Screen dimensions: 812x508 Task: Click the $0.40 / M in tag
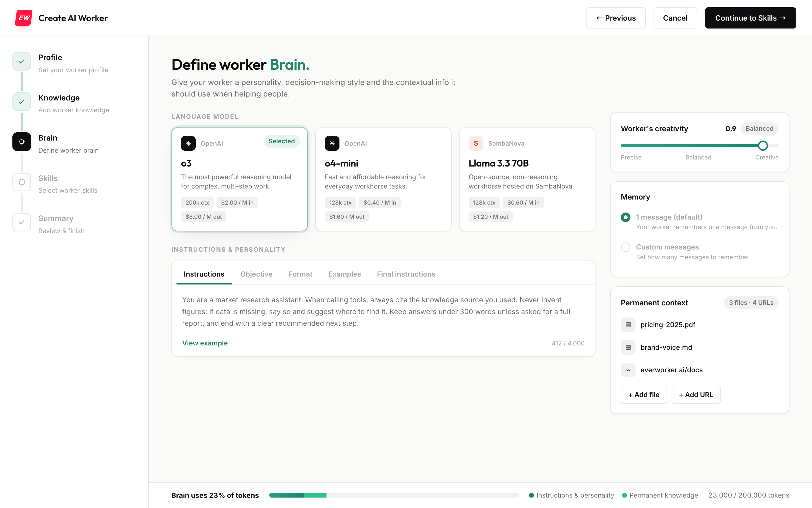point(379,203)
